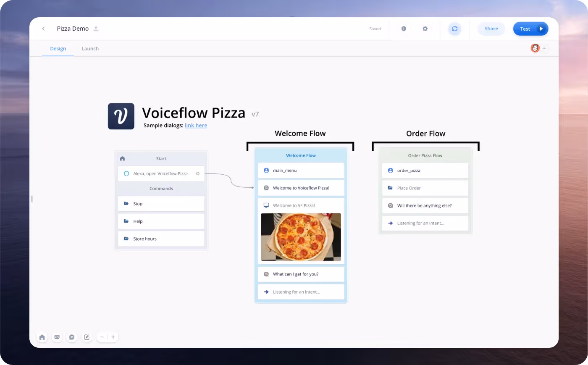Screen dimensions: 588x365
Task: Open the comments speech bubble tool
Action: (x=72, y=337)
